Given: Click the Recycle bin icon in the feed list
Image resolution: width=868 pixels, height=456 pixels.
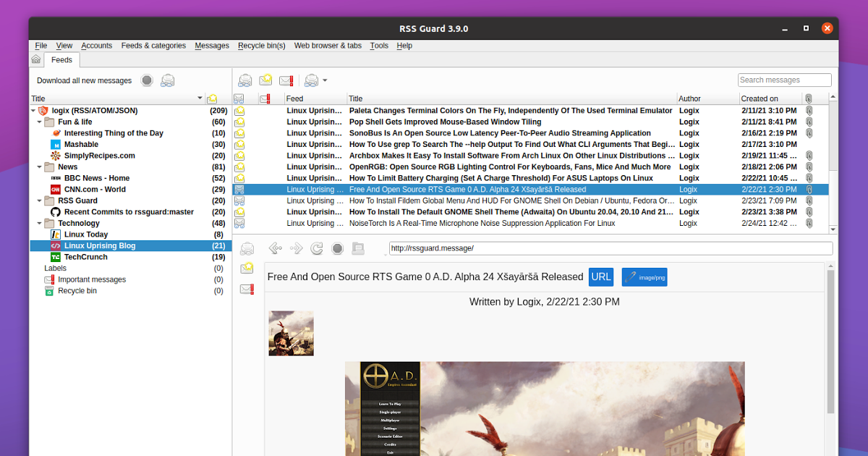Looking at the screenshot, I should click(x=49, y=291).
